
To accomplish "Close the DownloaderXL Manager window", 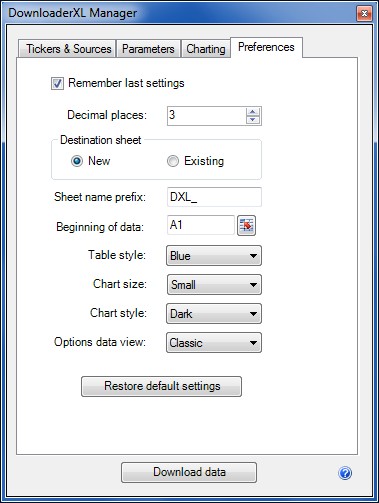I will point(364,14).
